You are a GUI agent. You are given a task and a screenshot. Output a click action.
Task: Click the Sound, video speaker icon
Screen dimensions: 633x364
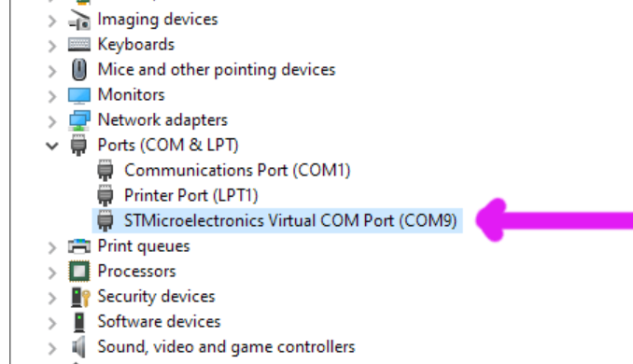(x=78, y=347)
